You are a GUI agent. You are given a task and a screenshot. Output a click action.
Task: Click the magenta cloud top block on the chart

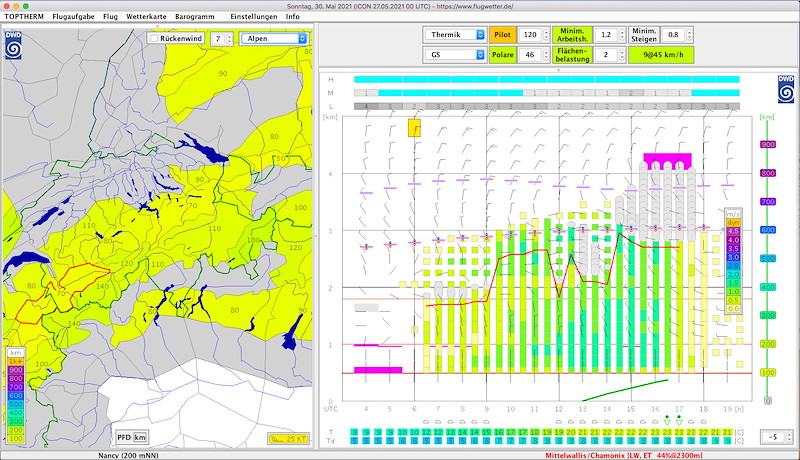click(667, 161)
